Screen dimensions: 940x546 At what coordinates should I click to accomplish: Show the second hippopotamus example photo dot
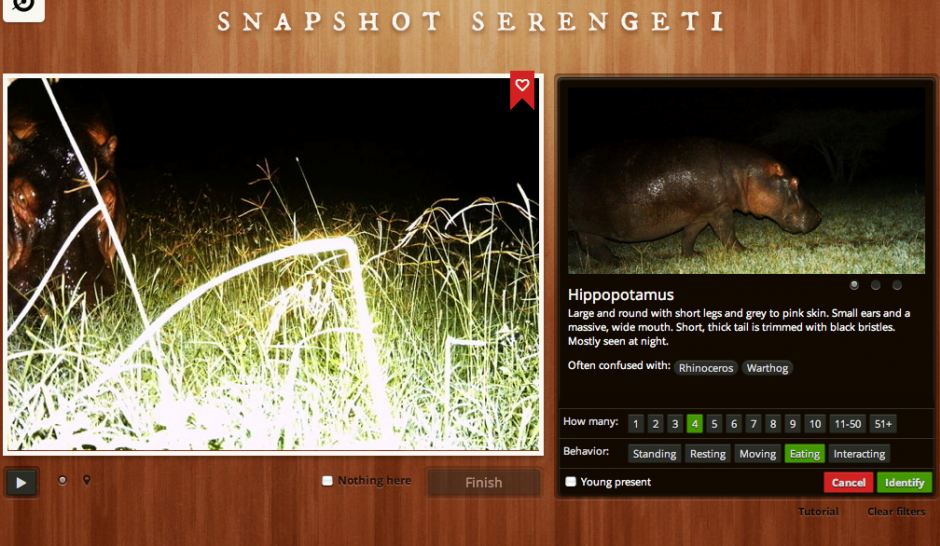pos(876,285)
